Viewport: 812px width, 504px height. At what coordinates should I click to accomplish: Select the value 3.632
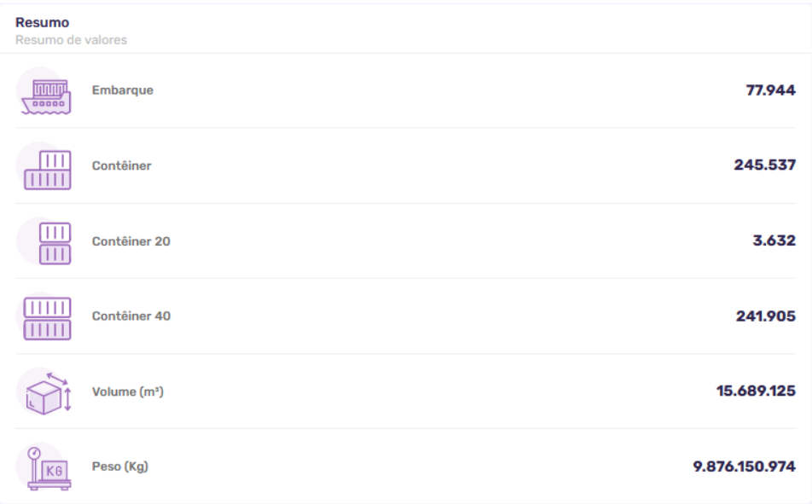point(774,240)
